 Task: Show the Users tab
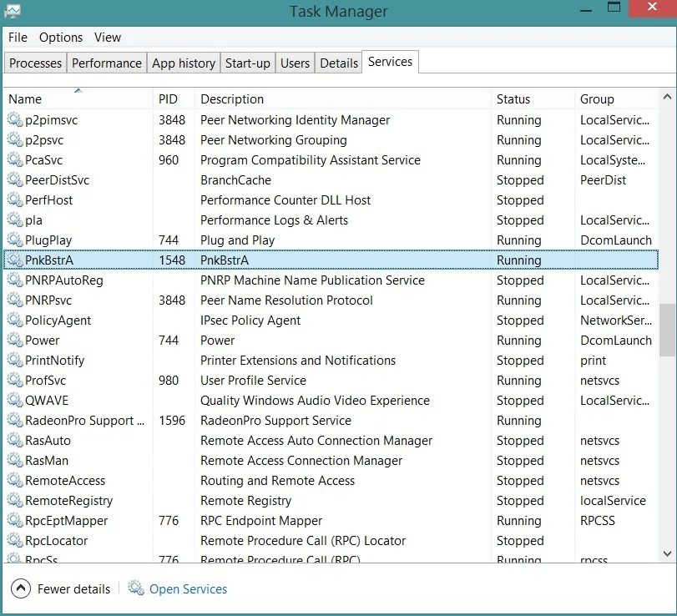point(295,63)
